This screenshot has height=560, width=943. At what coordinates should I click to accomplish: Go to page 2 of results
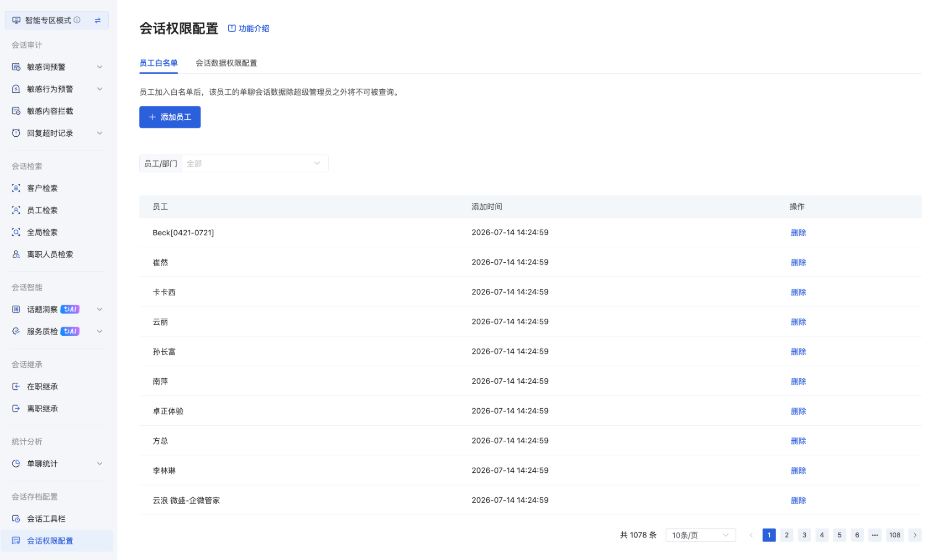click(787, 535)
